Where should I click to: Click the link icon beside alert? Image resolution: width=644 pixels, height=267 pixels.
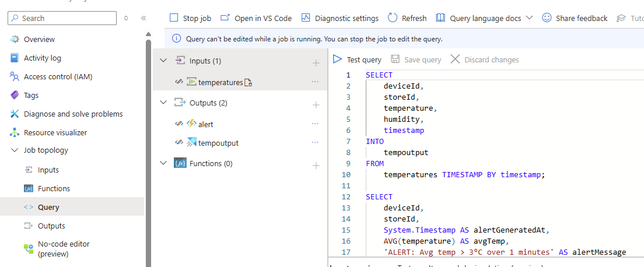tap(178, 123)
